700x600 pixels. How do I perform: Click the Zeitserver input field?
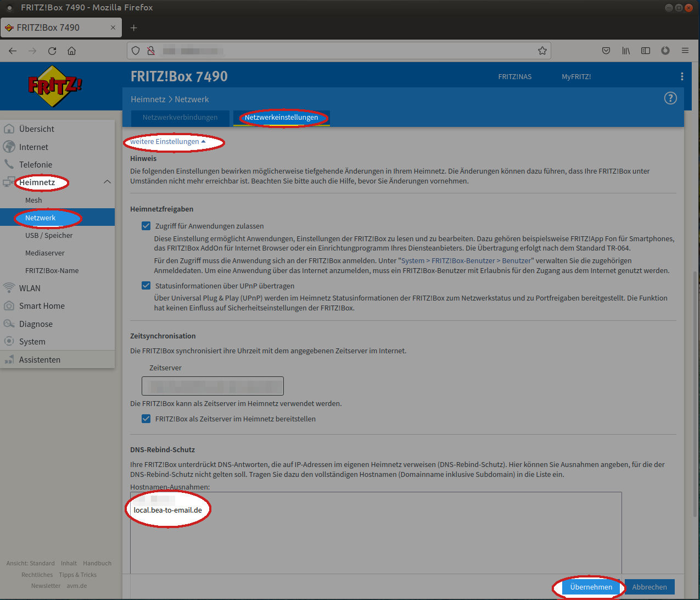pos(212,386)
